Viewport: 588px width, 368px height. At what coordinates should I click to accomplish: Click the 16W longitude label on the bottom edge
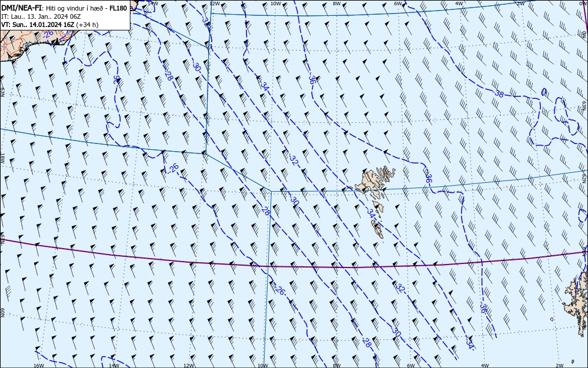[39, 366]
